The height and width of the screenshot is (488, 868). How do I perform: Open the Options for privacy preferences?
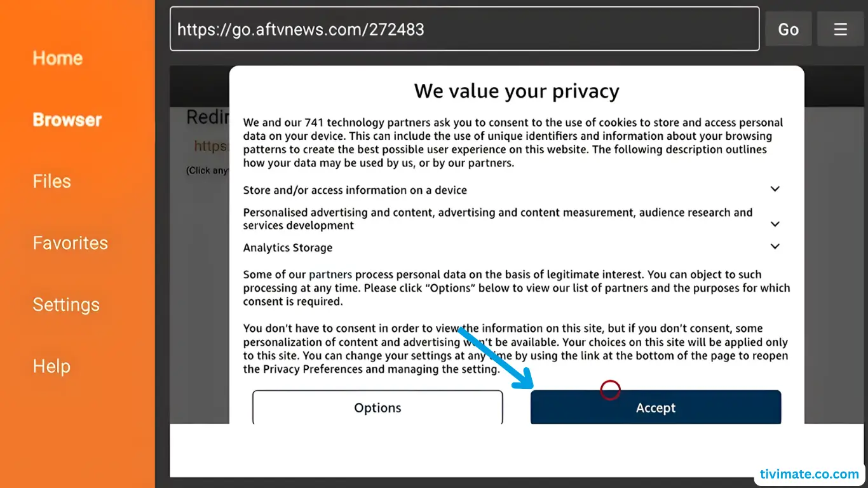(x=377, y=407)
